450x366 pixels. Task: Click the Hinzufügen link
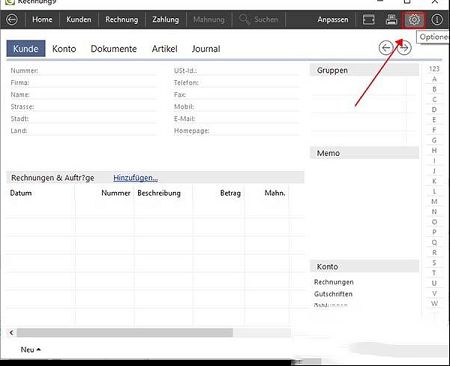135,178
